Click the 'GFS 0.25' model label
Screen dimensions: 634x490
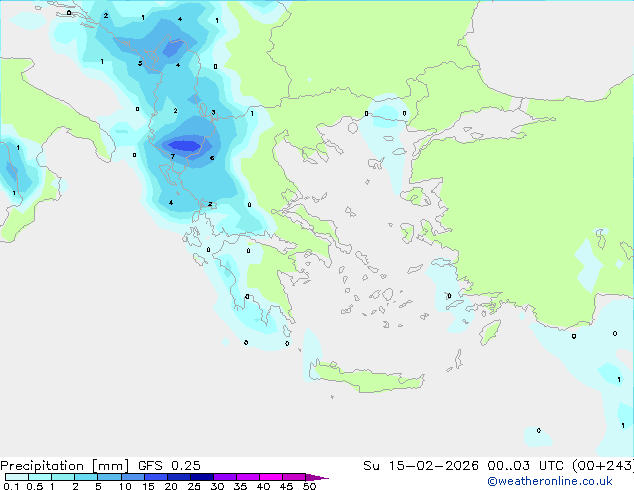tap(169, 466)
